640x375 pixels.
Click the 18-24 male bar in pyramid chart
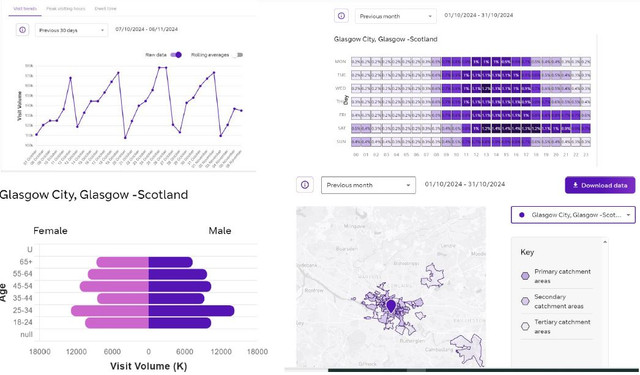180,323
